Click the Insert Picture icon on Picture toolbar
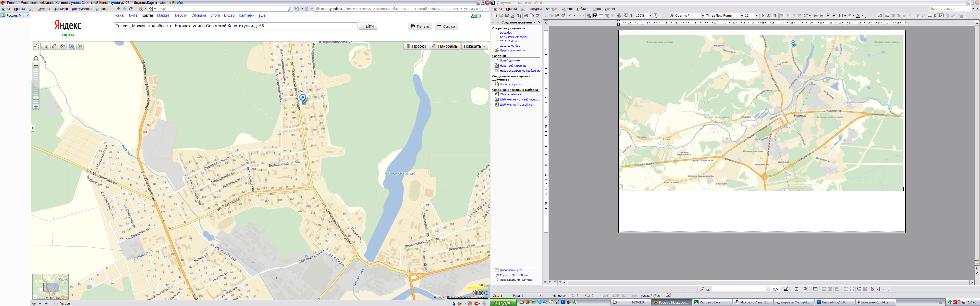Screen dimensions: 980x306 click(x=879, y=16)
